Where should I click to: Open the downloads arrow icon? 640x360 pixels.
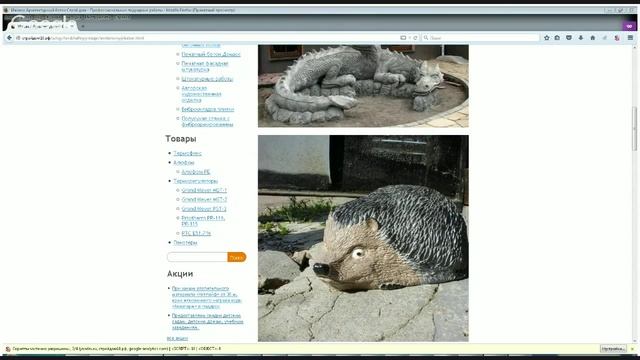pyautogui.click(x=581, y=38)
